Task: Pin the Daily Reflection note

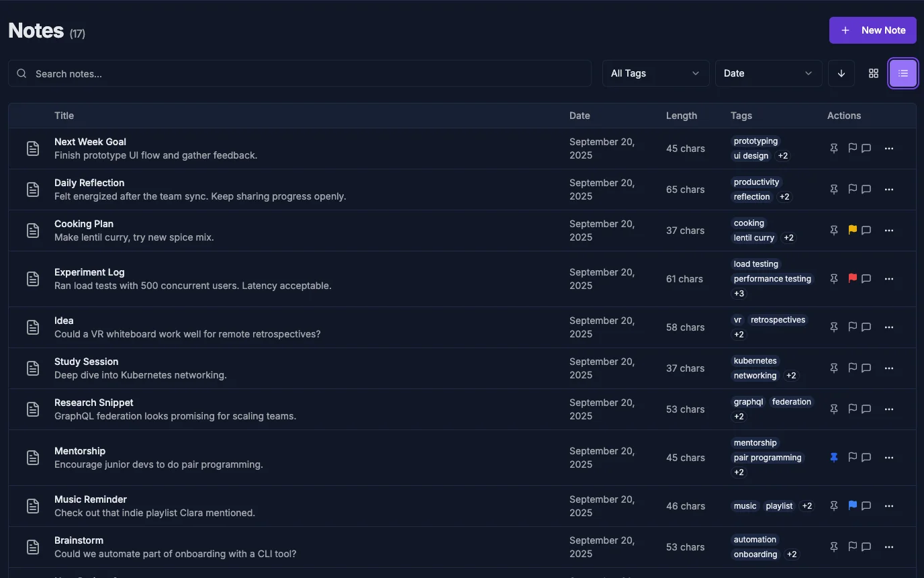Action: tap(833, 189)
